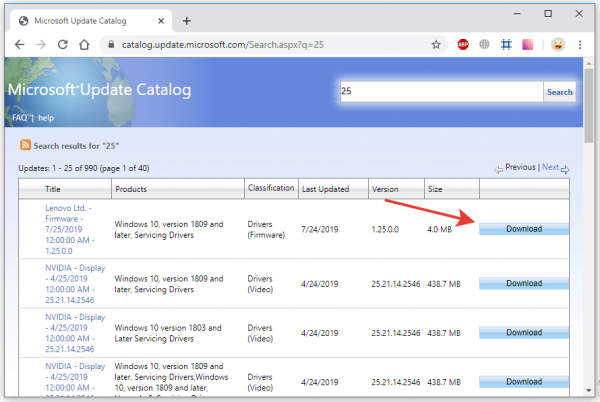Image resolution: width=600 pixels, height=402 pixels.
Task: Download the NVIDIA update for version 1803
Action: 524,332
